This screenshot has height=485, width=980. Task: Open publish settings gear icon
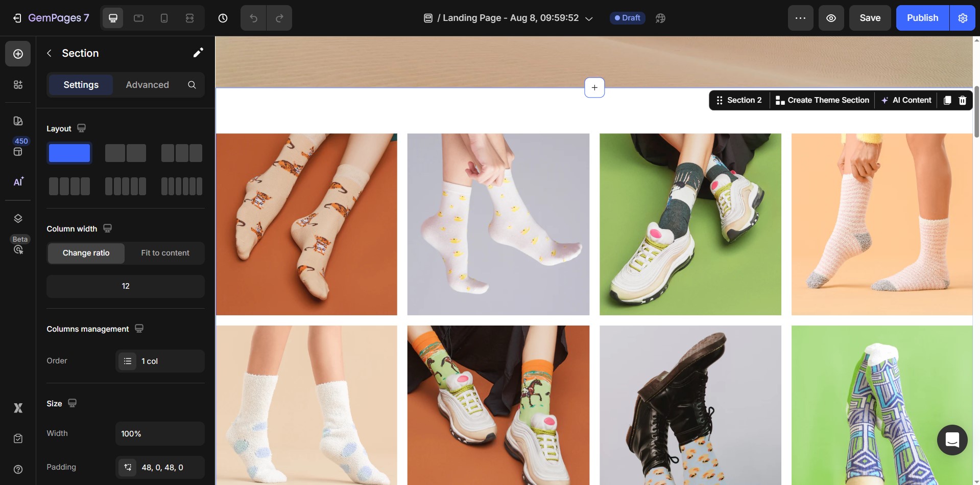[963, 18]
